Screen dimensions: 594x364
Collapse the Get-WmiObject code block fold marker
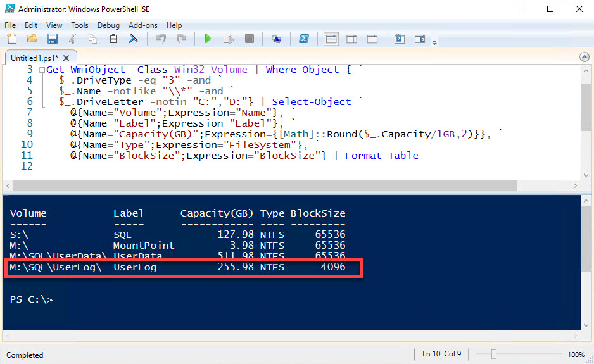[x=41, y=70]
